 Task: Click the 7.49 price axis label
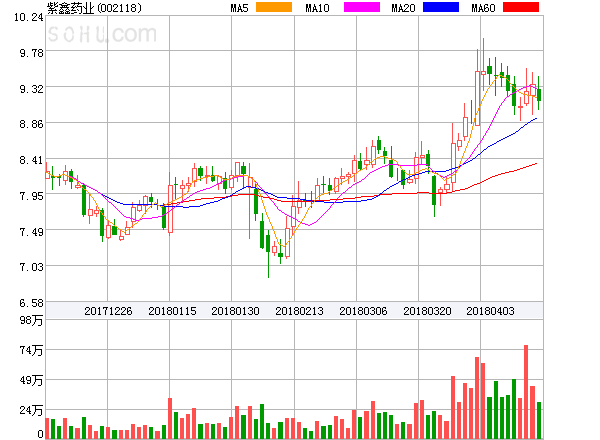coord(32,232)
